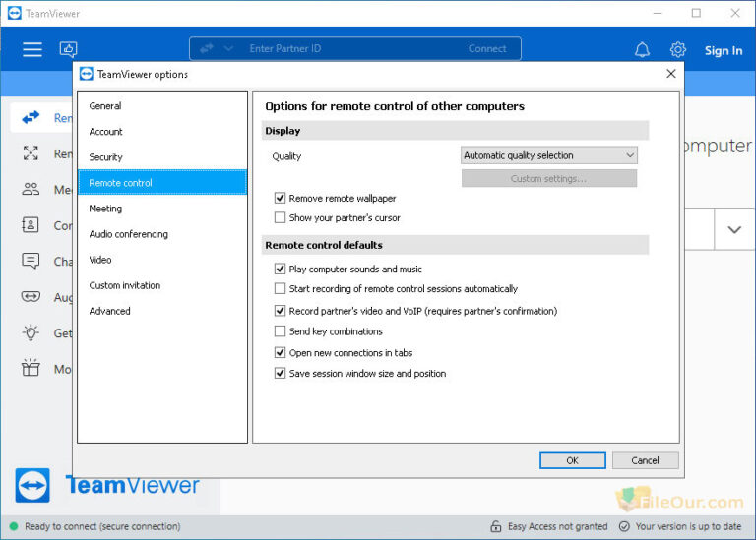Click the Easy Access not granted text
Image resolution: width=756 pixels, height=540 pixels.
557,526
